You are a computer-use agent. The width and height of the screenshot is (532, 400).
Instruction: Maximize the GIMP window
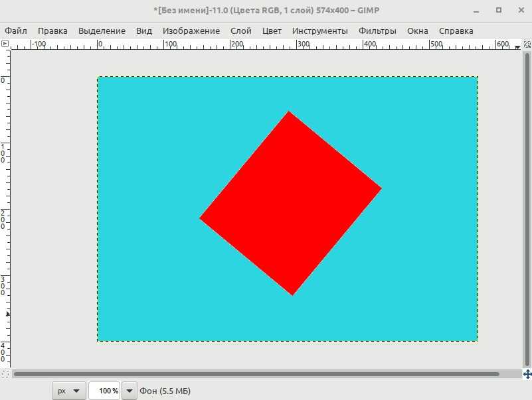(x=499, y=11)
